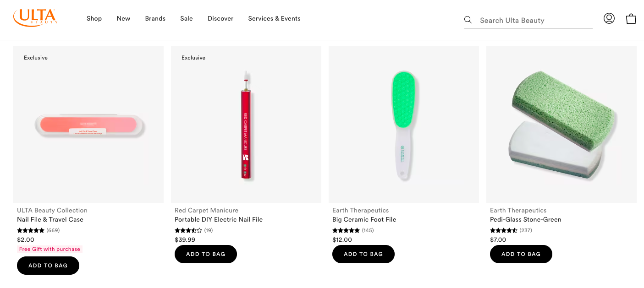644x288 pixels.
Task: Open the Shop menu
Action: [94, 19]
